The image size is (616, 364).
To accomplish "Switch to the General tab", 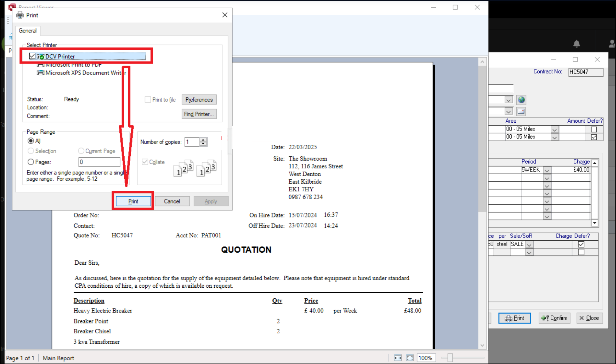I will [x=28, y=31].
